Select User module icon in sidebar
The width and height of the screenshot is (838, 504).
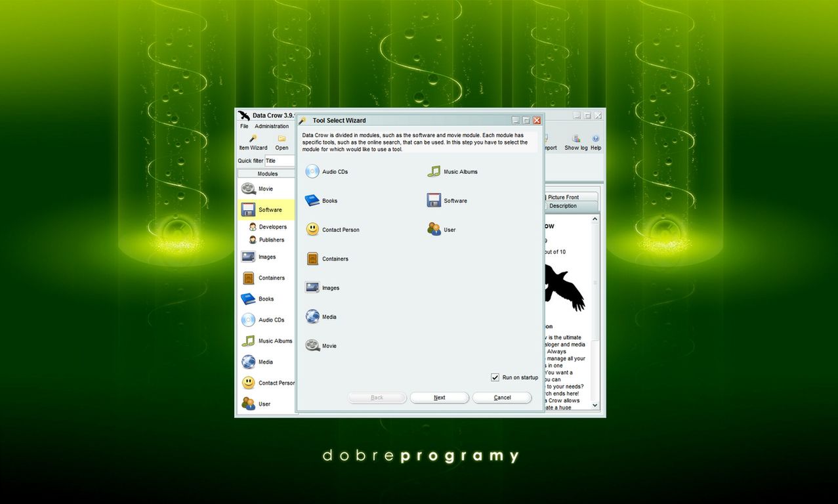[x=248, y=404]
